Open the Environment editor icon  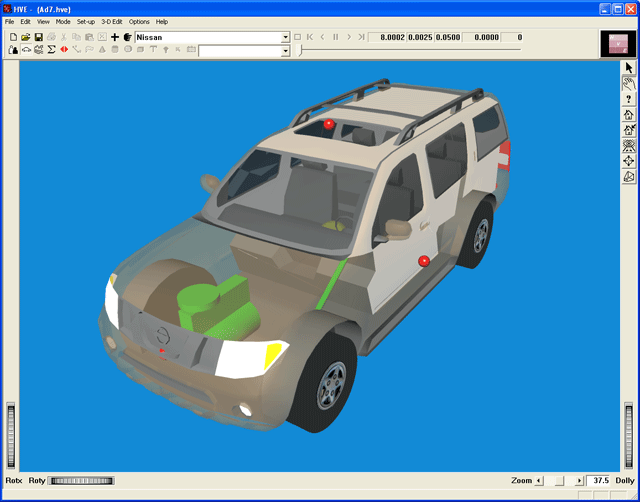[39, 50]
